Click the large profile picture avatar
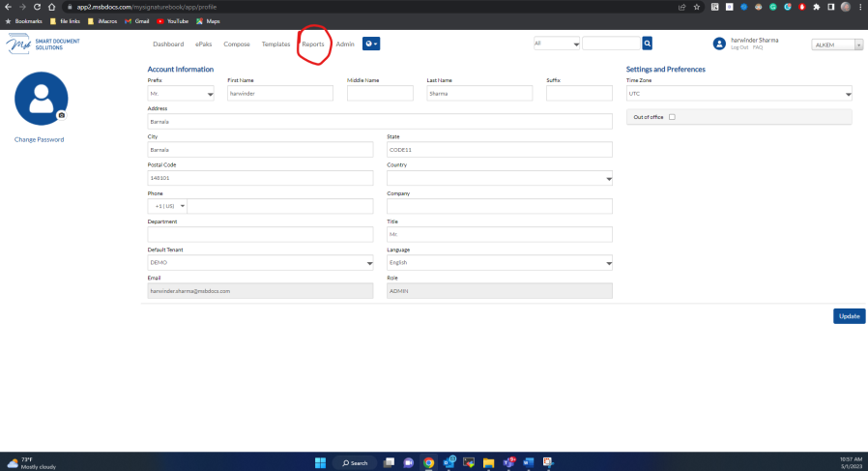Viewport: 868px width, 471px height. tap(42, 99)
